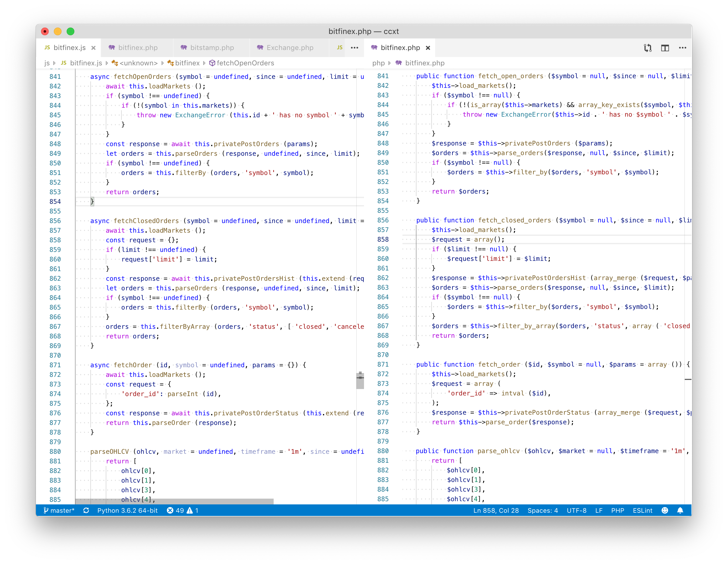The height and width of the screenshot is (564, 728).
Task: Click the left editor horizontal scrollbar thumb
Action: (174, 501)
